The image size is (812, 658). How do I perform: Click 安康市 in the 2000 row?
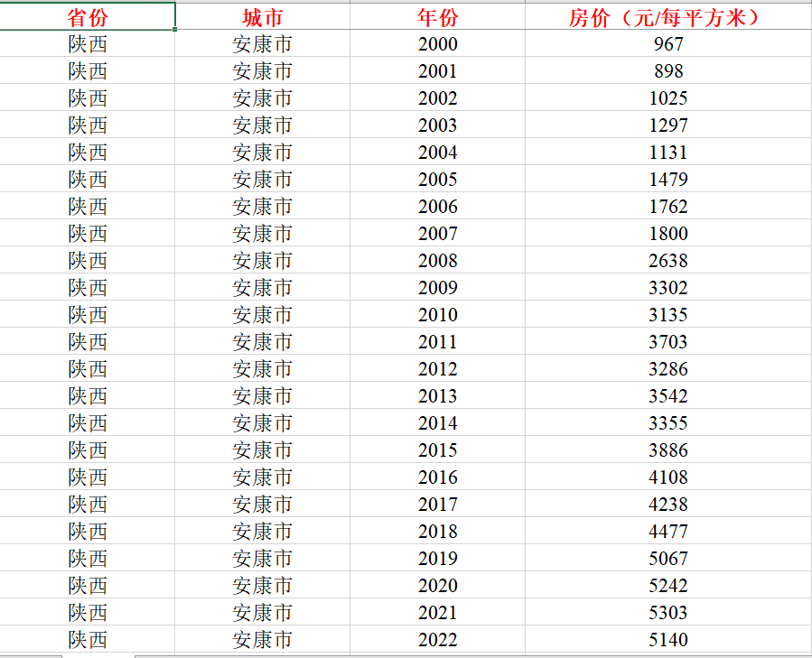point(263,43)
